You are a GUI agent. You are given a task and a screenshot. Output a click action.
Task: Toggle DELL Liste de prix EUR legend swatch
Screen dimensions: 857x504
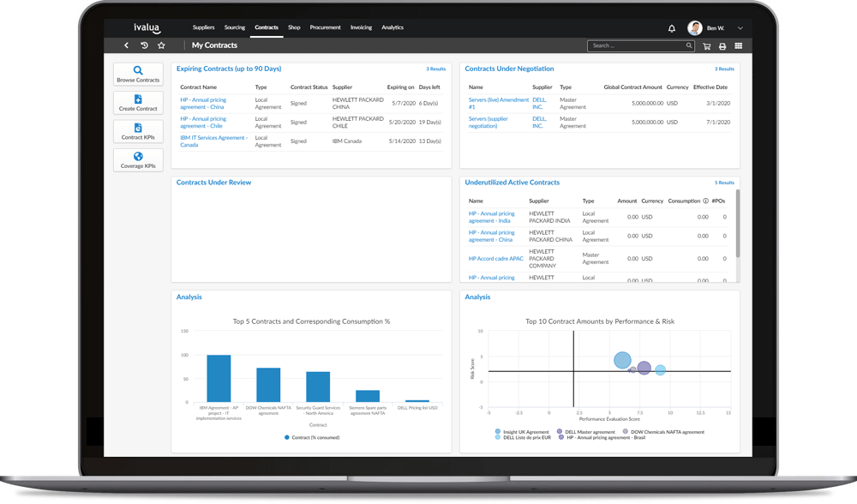(498, 437)
